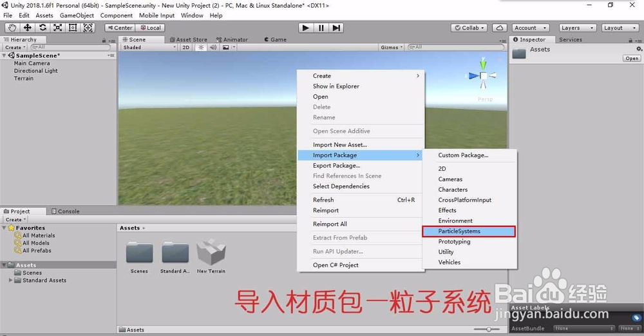The image size is (644, 336).
Task: Open the Standard Assets folder thumbnail
Action: point(175,253)
